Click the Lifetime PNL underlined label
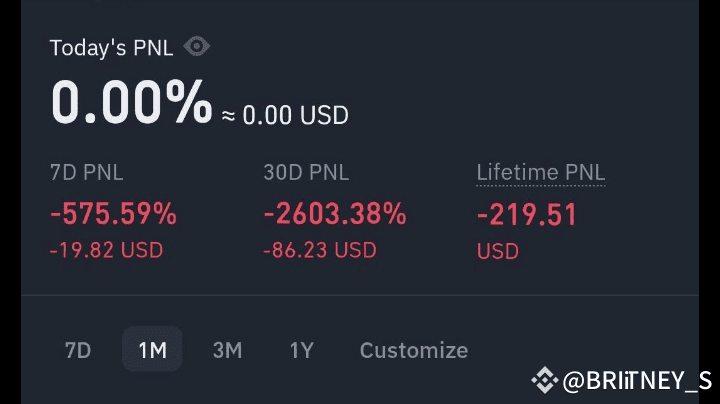 (540, 172)
